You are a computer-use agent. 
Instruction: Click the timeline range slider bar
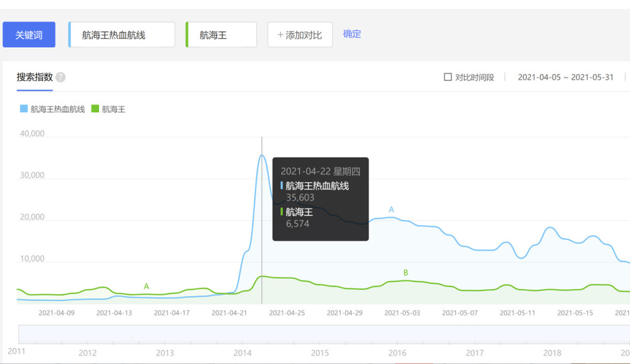click(324, 334)
